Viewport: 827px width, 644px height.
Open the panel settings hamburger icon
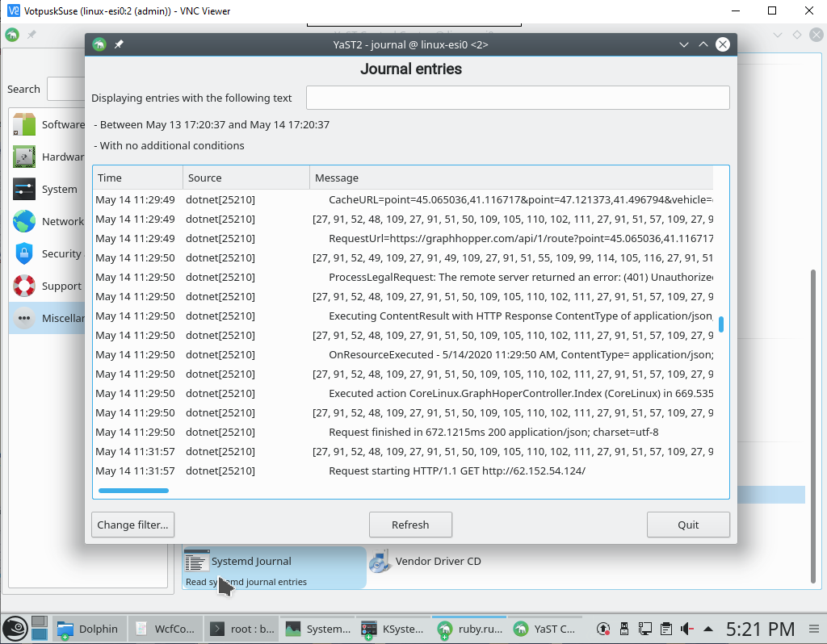[814, 629]
